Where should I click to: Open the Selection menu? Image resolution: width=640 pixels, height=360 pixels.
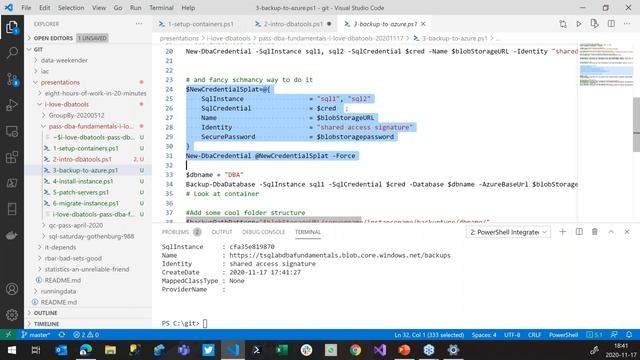coord(71,8)
